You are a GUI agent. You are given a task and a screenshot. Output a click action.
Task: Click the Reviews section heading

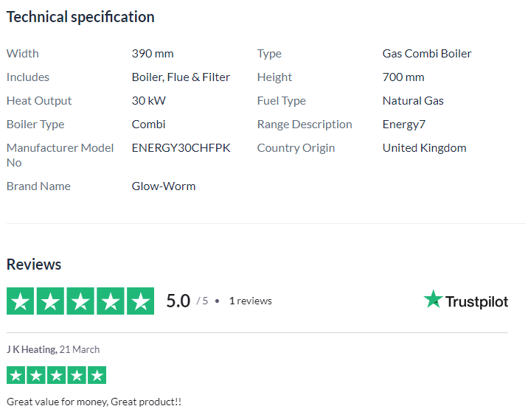[x=34, y=265]
